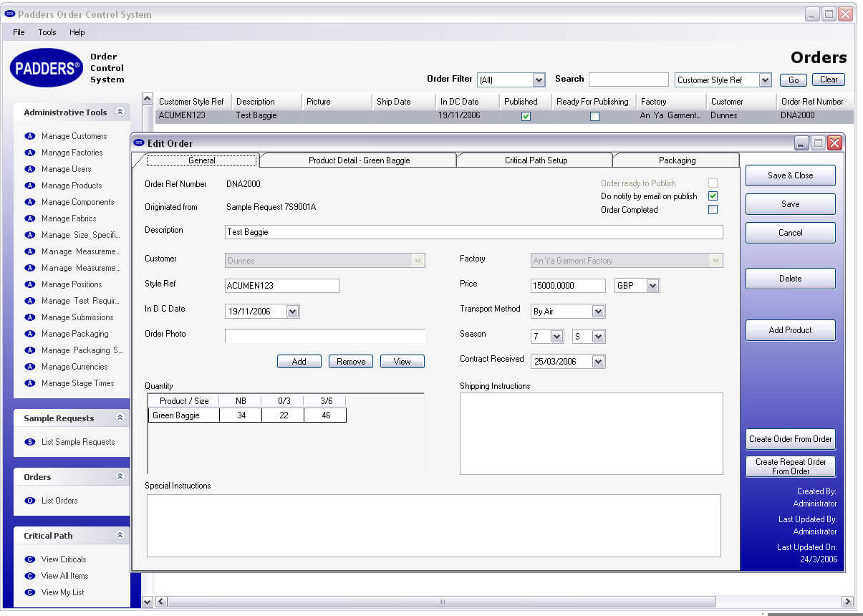Click the Clear search button
This screenshot has width=863, height=616.
coord(829,80)
